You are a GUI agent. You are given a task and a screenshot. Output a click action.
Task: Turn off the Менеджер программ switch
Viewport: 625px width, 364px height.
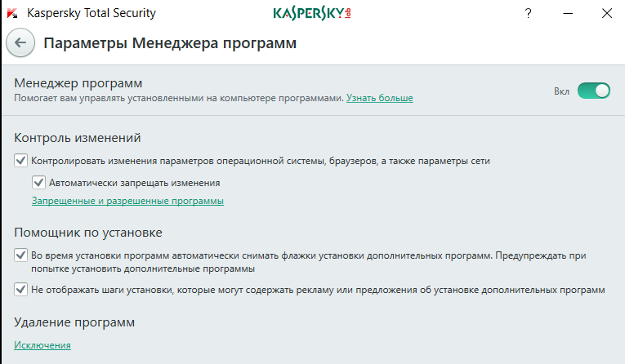(x=594, y=91)
